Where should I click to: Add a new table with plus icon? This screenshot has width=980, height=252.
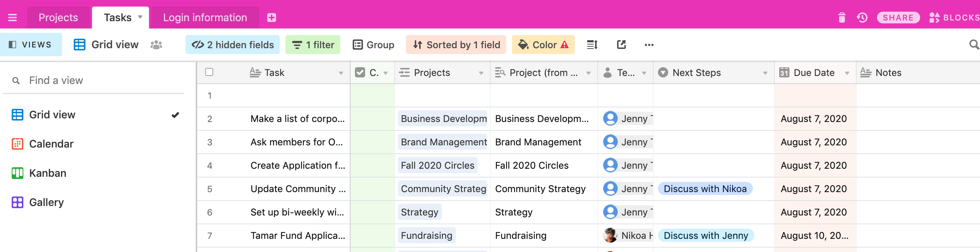click(x=271, y=18)
